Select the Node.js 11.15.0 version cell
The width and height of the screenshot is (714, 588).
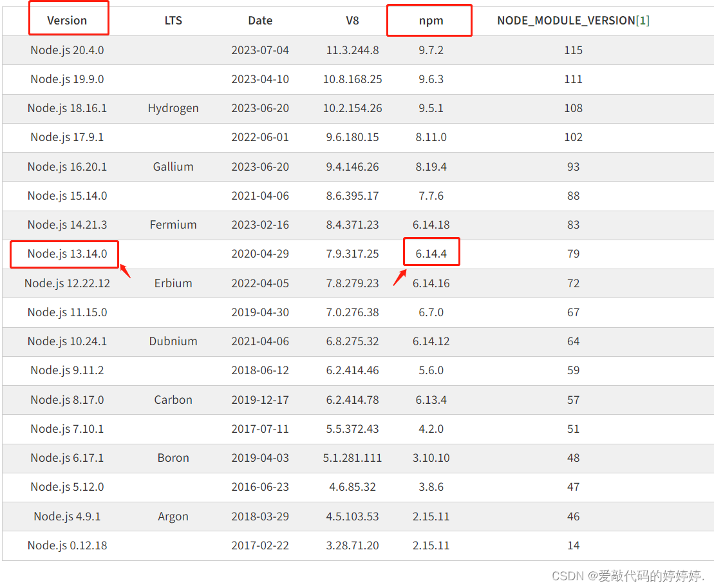[67, 312]
